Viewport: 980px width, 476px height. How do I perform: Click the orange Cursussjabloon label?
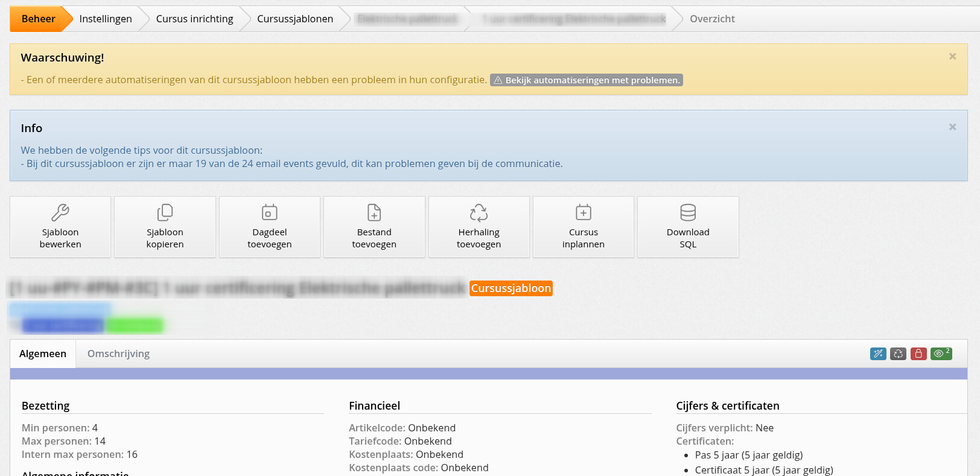511,288
